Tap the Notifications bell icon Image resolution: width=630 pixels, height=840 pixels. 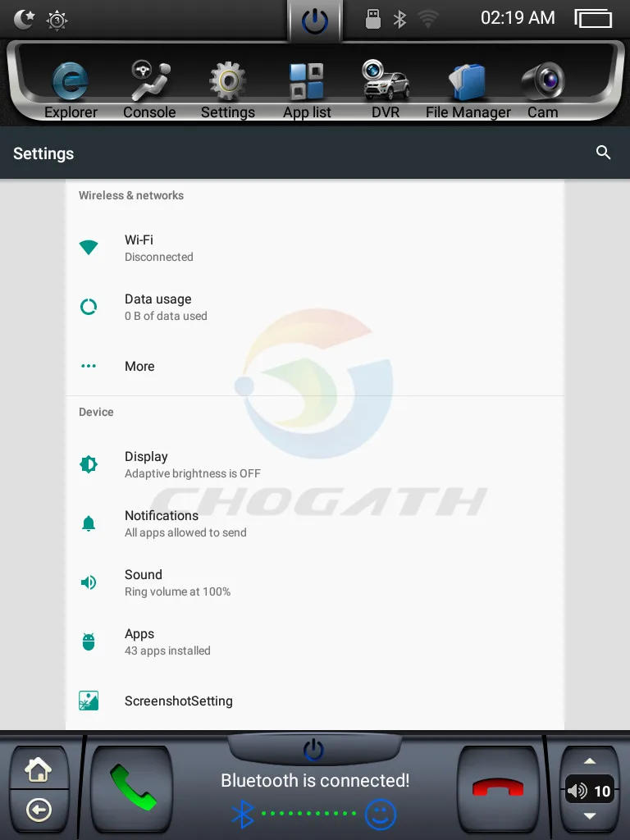pos(89,523)
